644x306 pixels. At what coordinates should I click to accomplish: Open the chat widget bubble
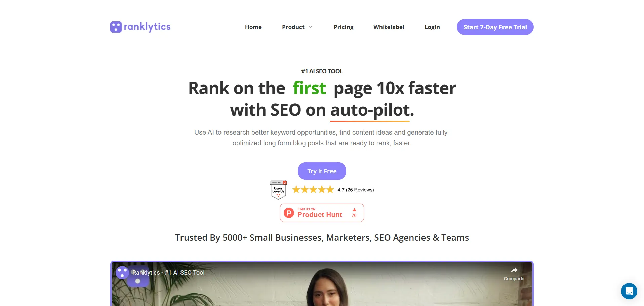click(629, 291)
